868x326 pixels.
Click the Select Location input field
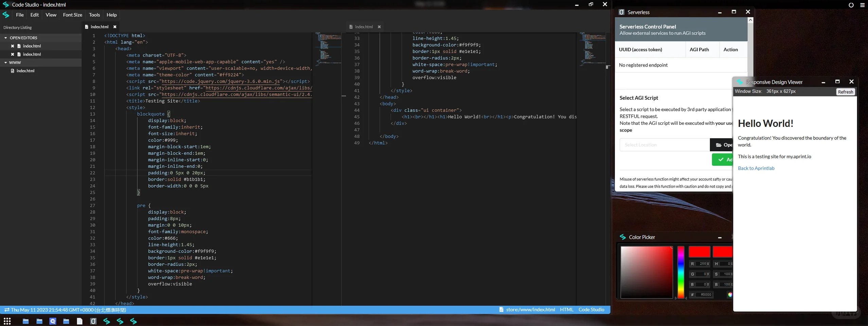tap(664, 145)
